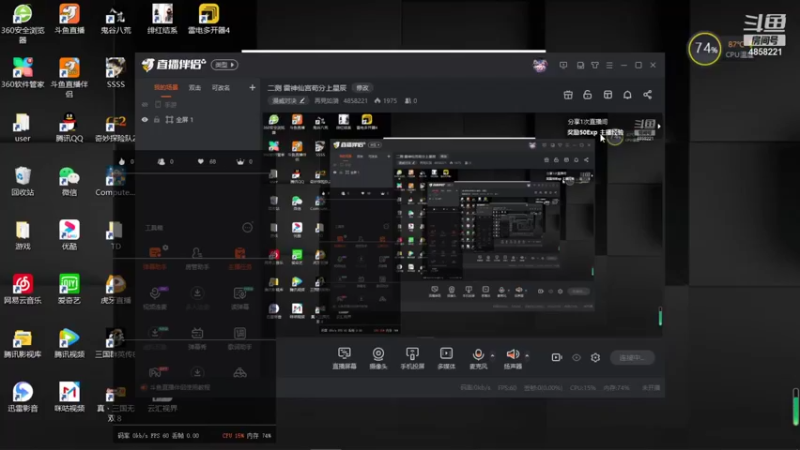800x450 pixels.
Task: Open the hamburger menu in title bar
Action: pos(609,65)
